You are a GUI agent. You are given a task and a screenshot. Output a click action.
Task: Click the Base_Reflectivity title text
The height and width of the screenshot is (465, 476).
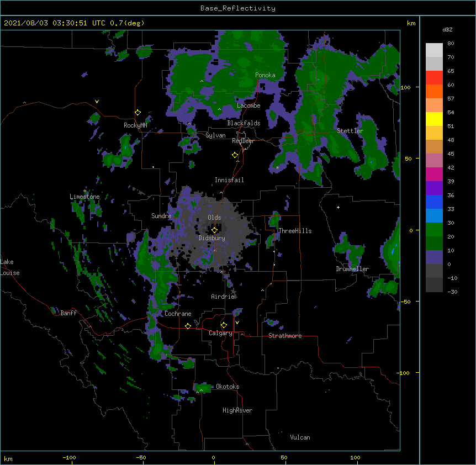238,8
